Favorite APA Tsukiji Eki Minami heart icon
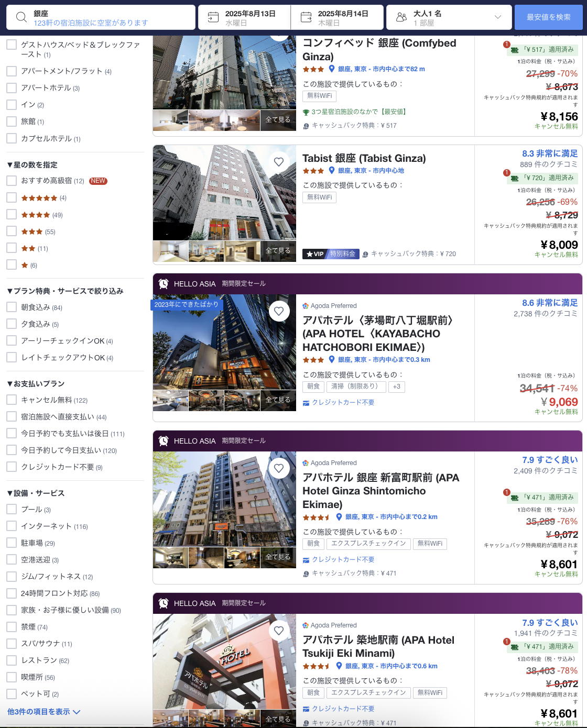The width and height of the screenshot is (587, 728). click(279, 631)
